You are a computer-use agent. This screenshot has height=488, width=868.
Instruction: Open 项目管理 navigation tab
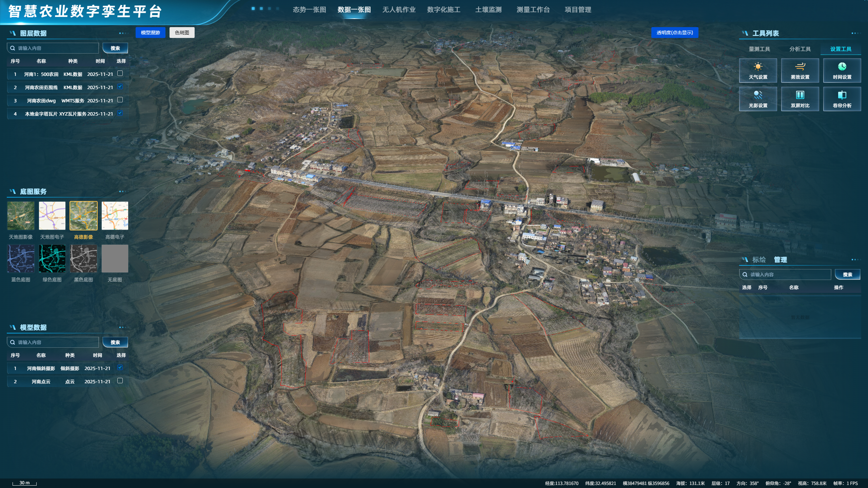coord(578,9)
